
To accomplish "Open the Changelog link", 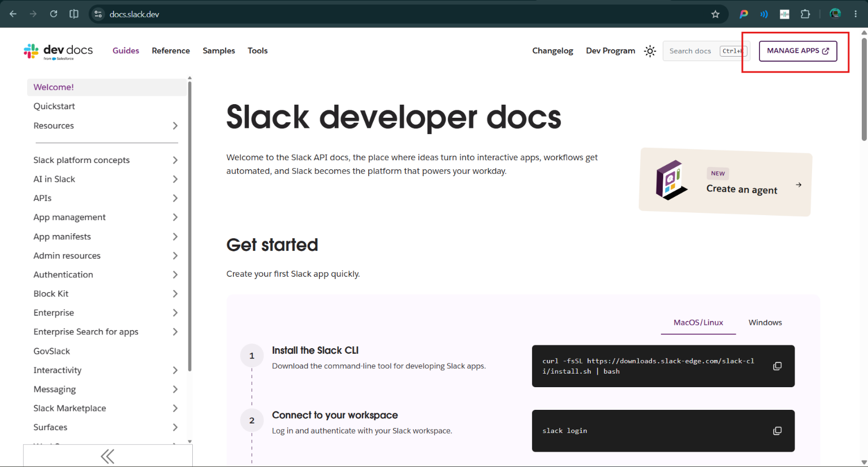I will click(x=552, y=51).
